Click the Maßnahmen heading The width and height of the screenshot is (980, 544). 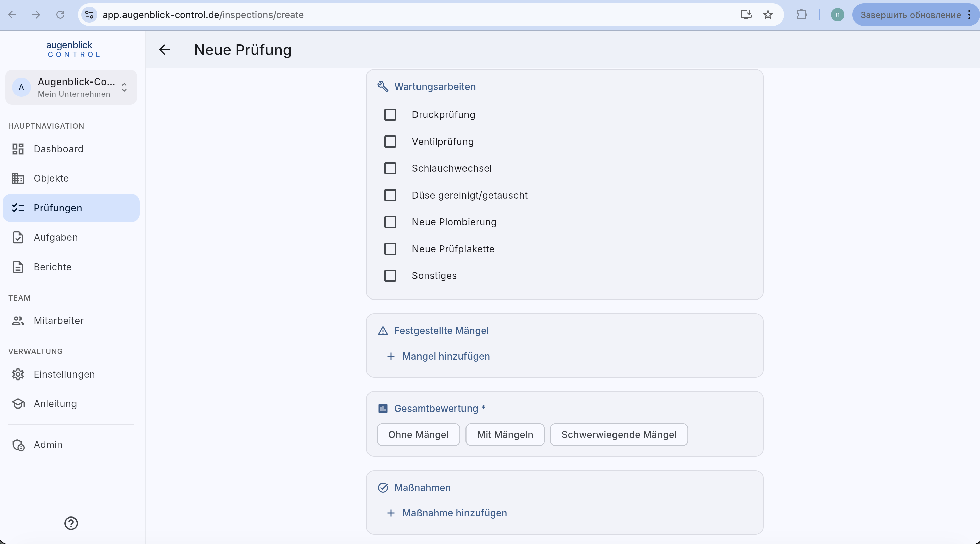point(422,488)
